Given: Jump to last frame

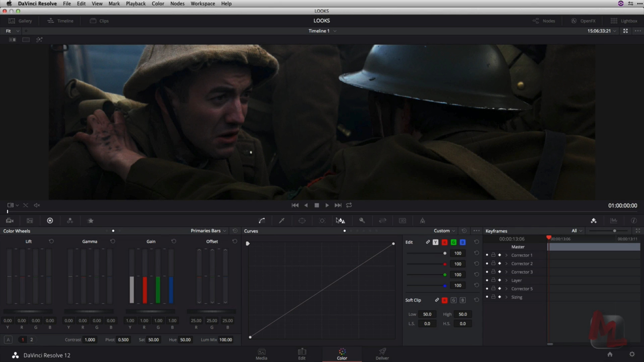Looking at the screenshot, I should point(338,205).
